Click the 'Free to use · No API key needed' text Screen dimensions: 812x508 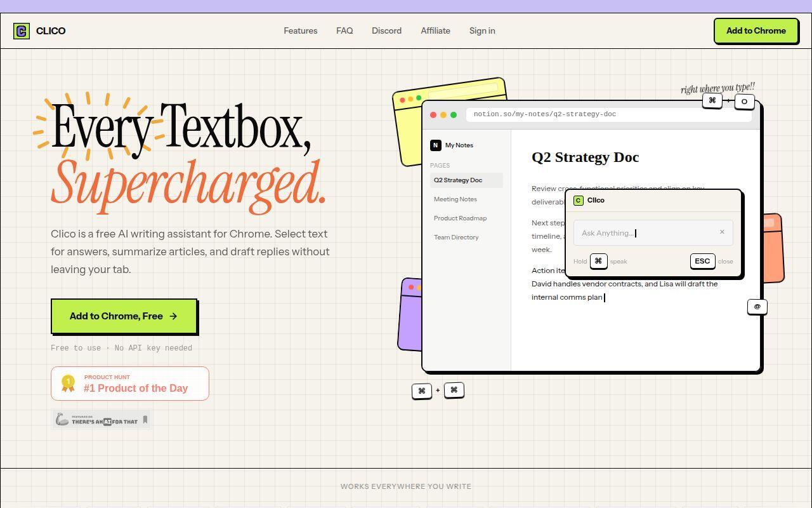[121, 348]
